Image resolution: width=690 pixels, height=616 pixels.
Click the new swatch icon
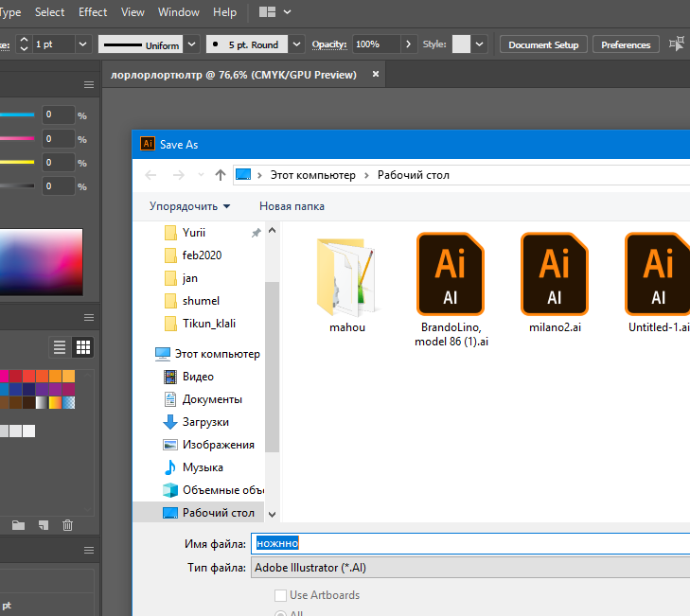point(44,525)
